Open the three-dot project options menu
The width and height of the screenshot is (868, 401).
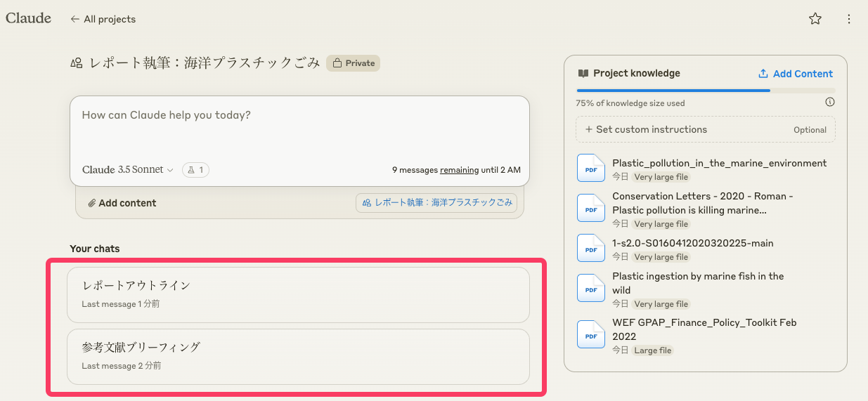[x=849, y=19]
